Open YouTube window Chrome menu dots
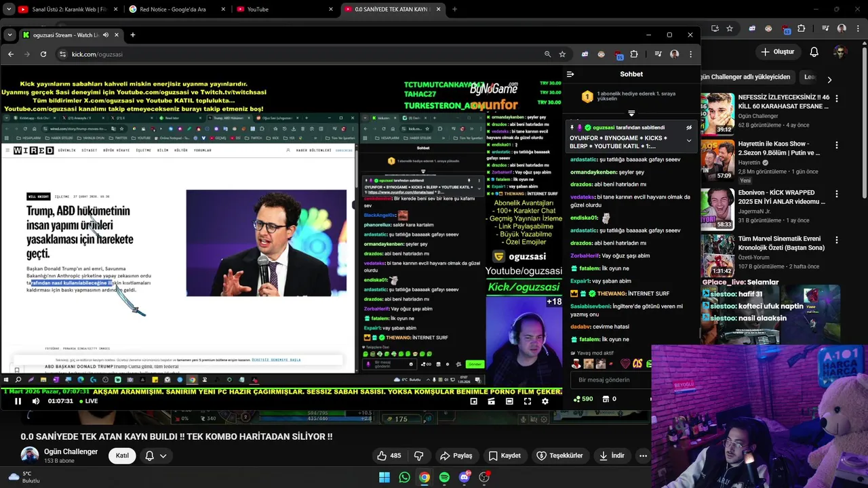This screenshot has width=868, height=488. click(x=857, y=28)
